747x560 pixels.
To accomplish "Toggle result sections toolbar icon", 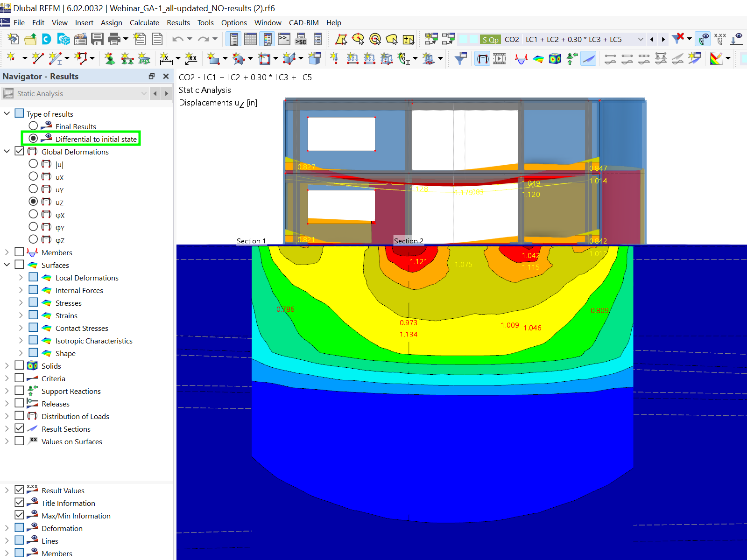I will pyautogui.click(x=588, y=58).
